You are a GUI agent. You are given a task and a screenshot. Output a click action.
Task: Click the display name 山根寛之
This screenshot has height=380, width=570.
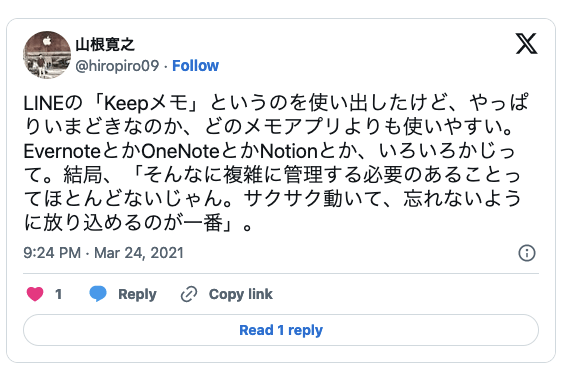[x=105, y=45]
